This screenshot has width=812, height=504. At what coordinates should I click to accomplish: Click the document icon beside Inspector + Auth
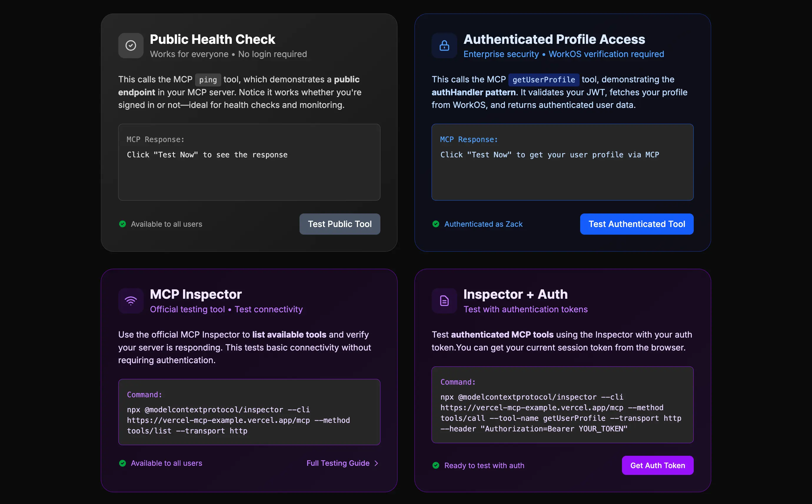coord(444,301)
